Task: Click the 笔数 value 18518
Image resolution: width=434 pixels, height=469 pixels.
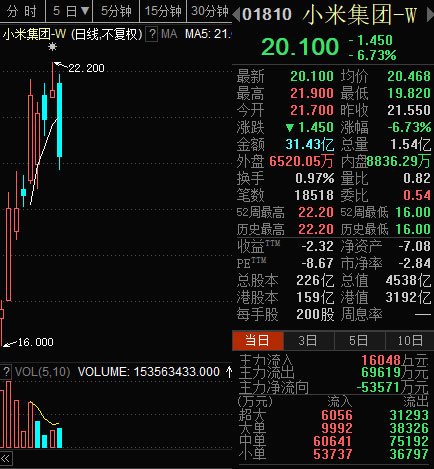Action: point(314,196)
